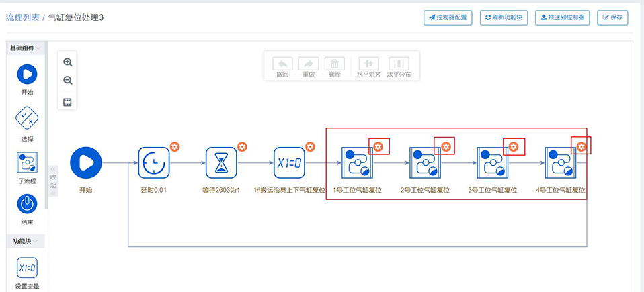Click the 2号工位气缸复位 label text

(x=425, y=190)
